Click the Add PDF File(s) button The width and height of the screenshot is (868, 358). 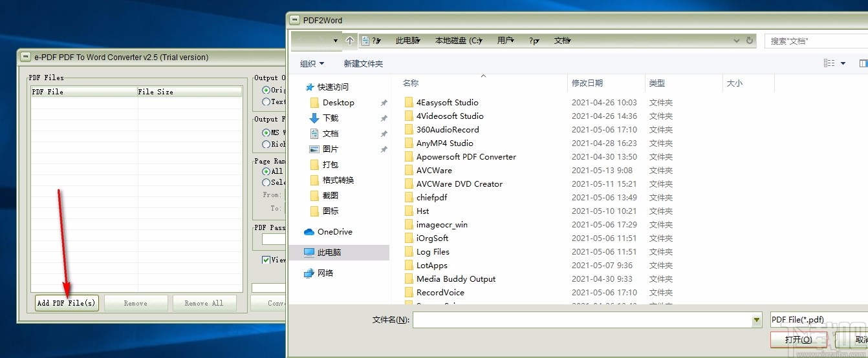(x=67, y=303)
